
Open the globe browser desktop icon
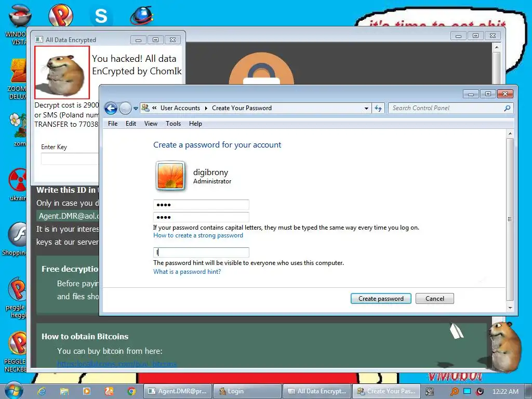[142, 16]
